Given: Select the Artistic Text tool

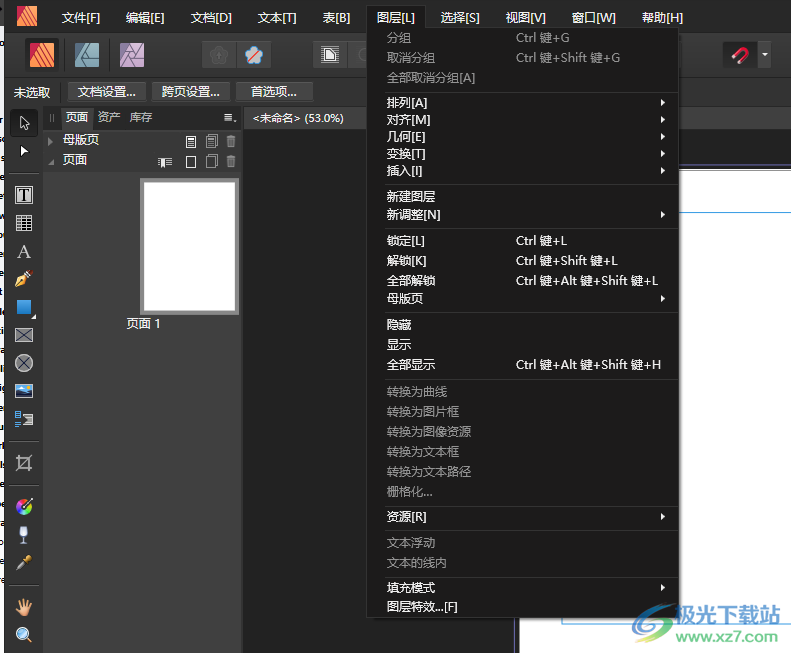Looking at the screenshot, I should tap(24, 251).
